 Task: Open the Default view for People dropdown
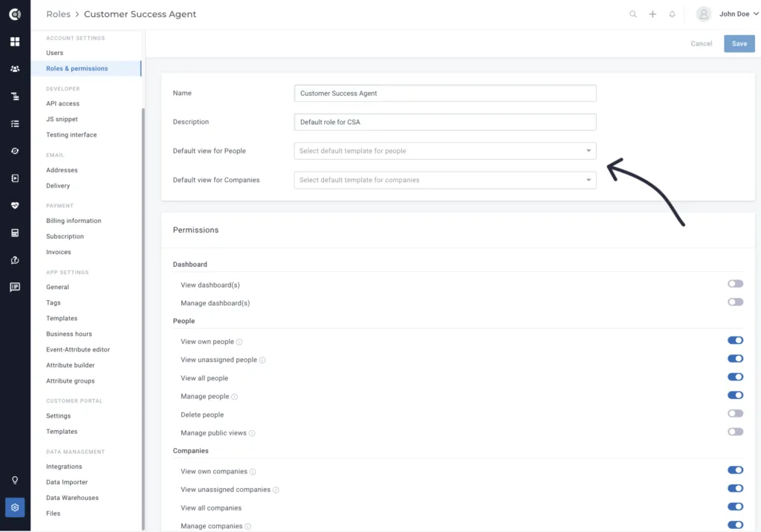(x=445, y=151)
